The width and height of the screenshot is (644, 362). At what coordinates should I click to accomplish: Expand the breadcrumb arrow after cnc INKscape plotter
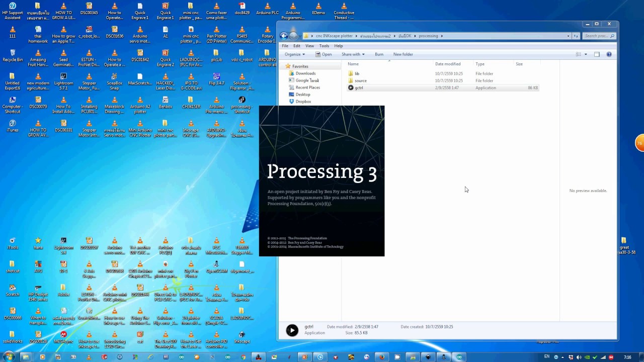[x=356, y=36]
